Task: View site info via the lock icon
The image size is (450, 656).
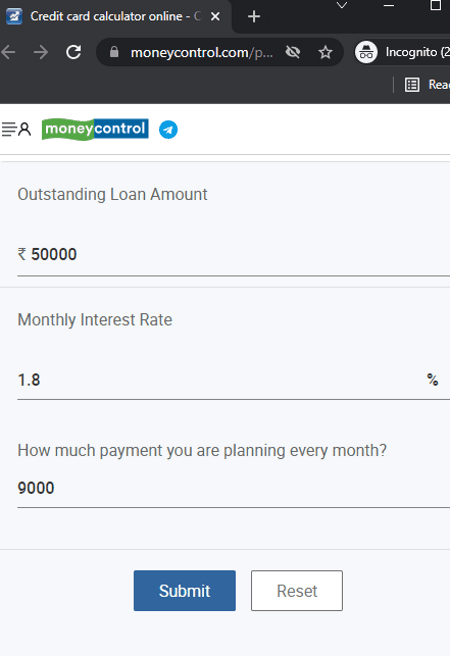Action: (x=114, y=52)
